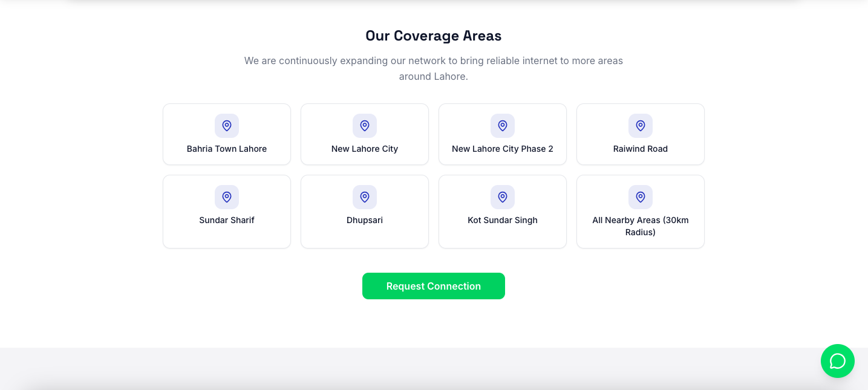Viewport: 868px width, 390px height.
Task: Click the pin icon above Dhupsari
Action: [365, 197]
